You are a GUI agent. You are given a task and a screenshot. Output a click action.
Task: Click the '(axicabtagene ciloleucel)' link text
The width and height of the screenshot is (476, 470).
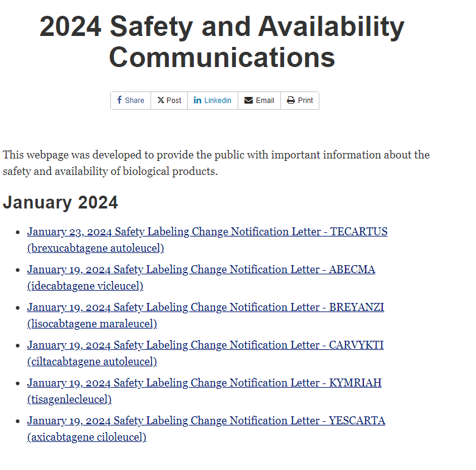87,437
